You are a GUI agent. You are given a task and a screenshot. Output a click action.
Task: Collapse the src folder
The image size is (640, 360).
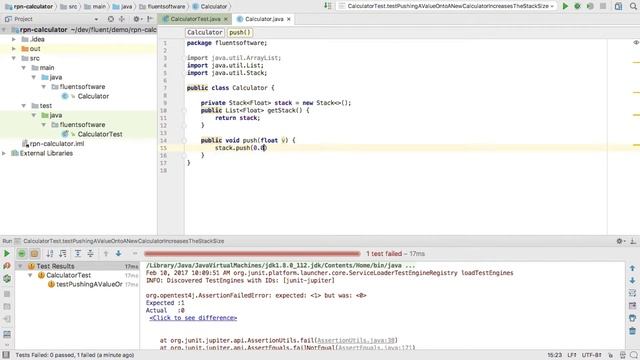tap(14, 58)
